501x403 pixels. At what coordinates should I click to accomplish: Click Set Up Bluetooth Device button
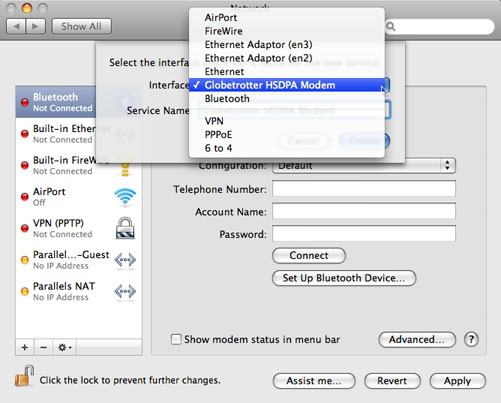pos(344,278)
